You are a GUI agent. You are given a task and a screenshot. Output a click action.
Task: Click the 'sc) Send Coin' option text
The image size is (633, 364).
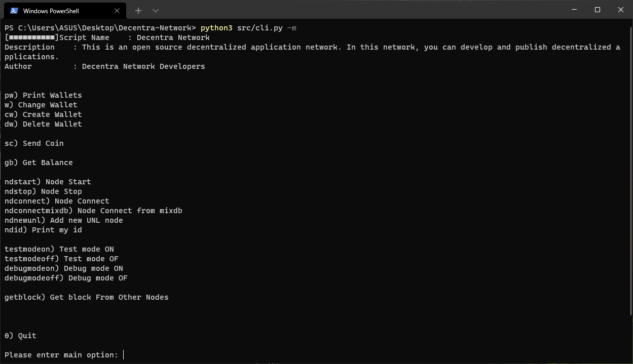coord(33,143)
